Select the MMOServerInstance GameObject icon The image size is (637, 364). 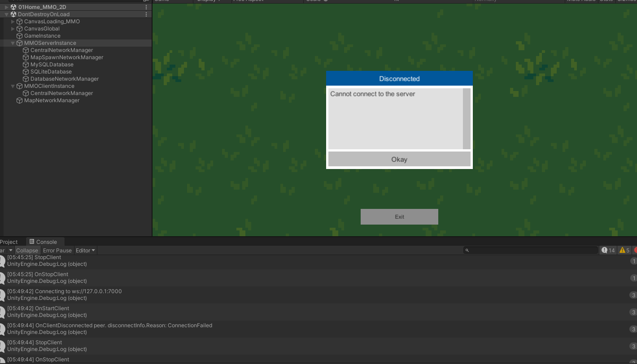[x=19, y=43]
